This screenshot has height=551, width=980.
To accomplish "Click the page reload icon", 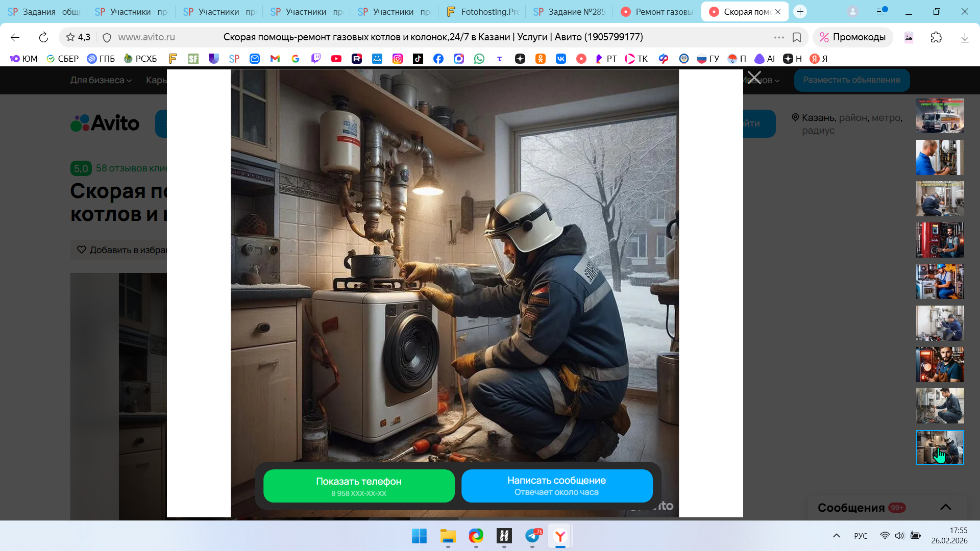I will click(x=43, y=37).
